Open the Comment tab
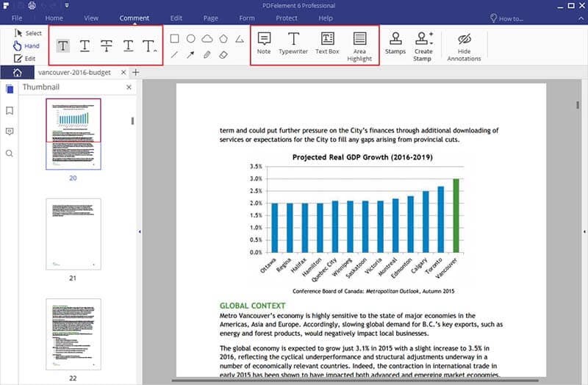 click(x=135, y=18)
